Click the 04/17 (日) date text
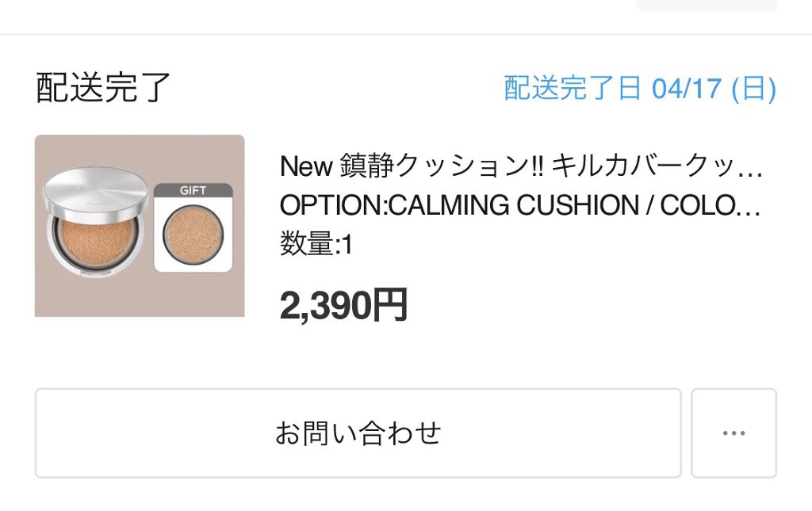The height and width of the screenshot is (511, 812). [x=714, y=89]
